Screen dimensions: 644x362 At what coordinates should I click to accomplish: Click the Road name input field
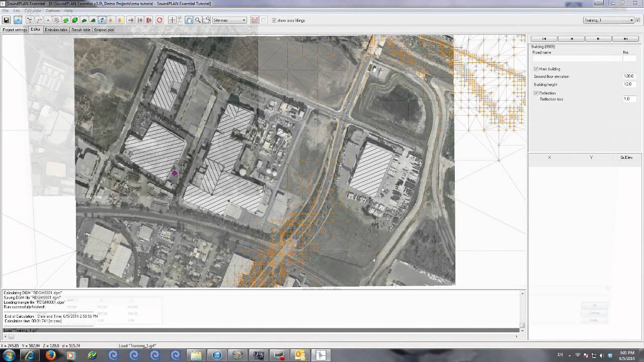point(577,59)
